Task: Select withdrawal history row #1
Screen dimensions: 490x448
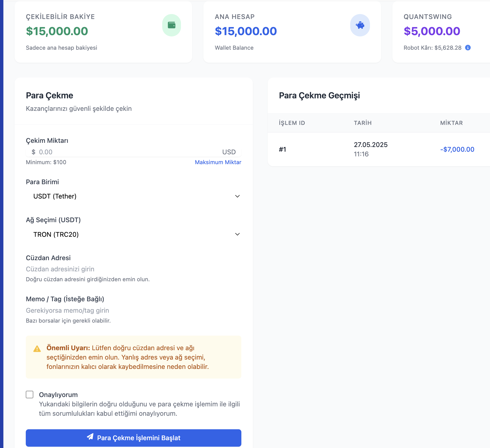Action: click(379, 149)
